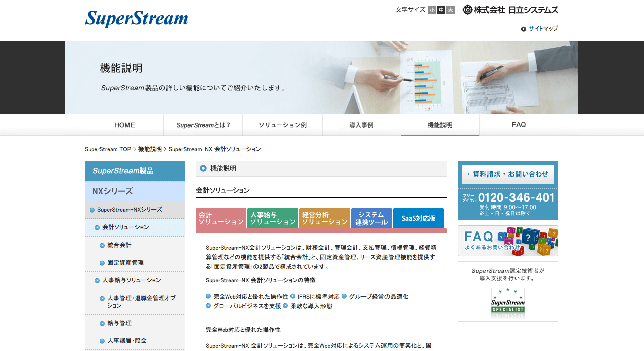
Task: Select the SaaS対応版 tab
Action: point(418,219)
